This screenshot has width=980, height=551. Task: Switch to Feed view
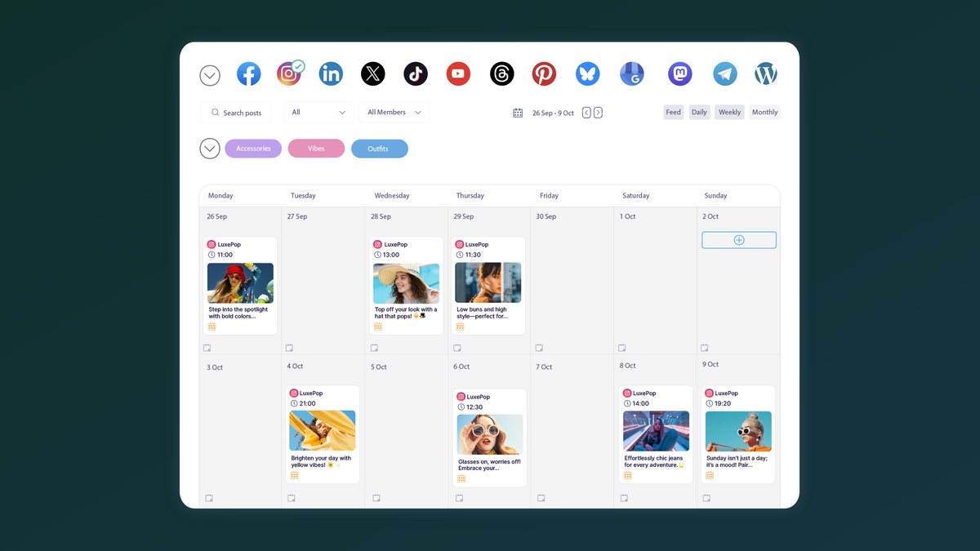(673, 113)
